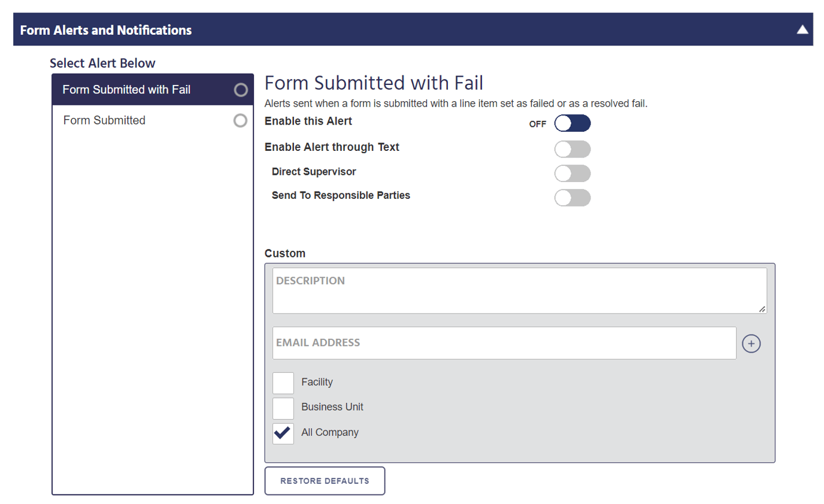Click the plus icon to add email recipient
This screenshot has height=504, width=824.
751,343
